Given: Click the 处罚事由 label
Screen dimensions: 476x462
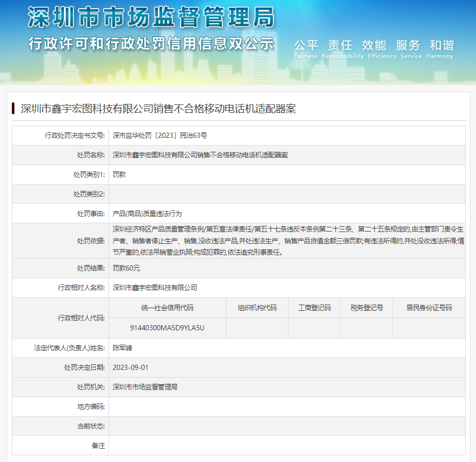Looking at the screenshot, I should [x=91, y=214].
